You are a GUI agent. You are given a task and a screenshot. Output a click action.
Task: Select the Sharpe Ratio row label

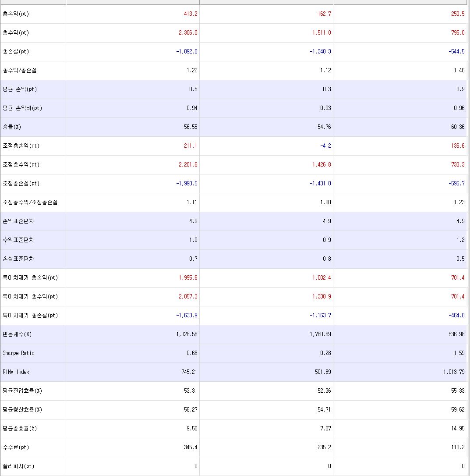18,353
